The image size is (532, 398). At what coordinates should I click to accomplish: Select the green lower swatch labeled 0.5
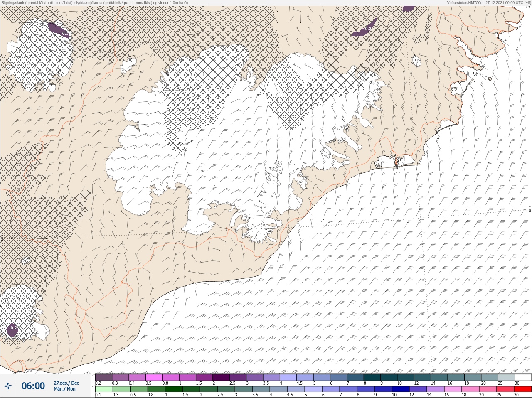(x=138, y=389)
